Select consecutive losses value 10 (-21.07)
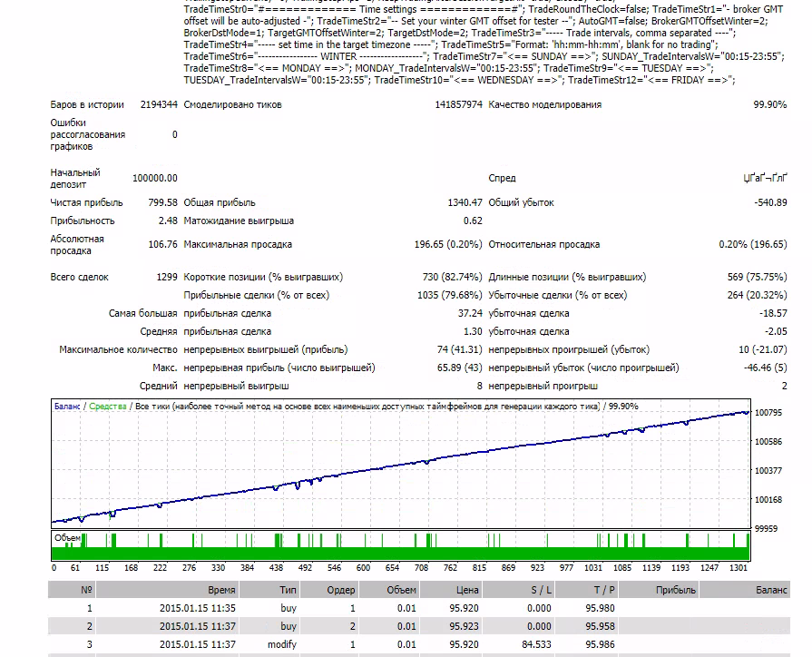The image size is (812, 657). coord(763,349)
